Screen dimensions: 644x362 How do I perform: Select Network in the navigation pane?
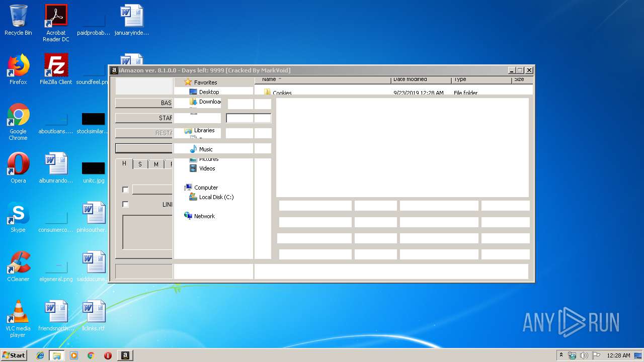(x=200, y=216)
